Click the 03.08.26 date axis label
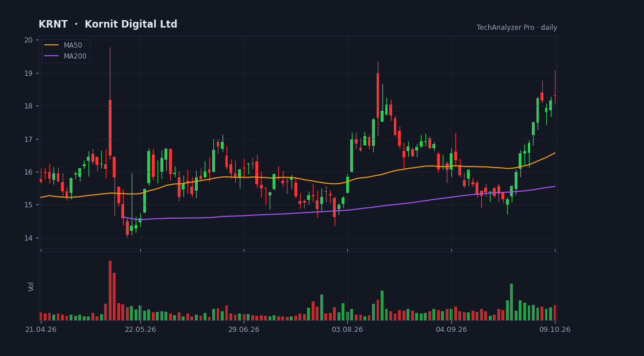Screen dimensions: 644x356 [347, 330]
